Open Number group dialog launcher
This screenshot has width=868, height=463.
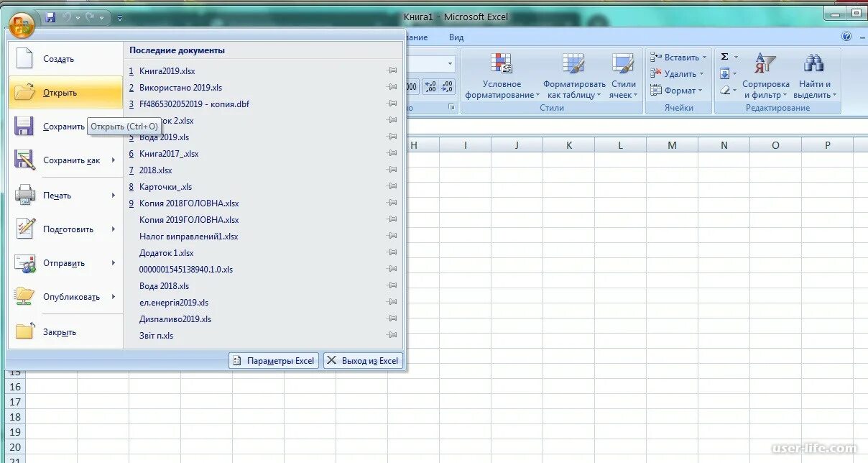(x=452, y=107)
